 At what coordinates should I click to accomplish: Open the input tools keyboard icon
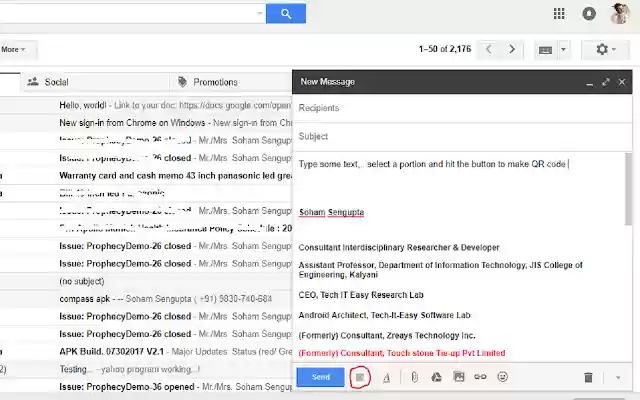pos(546,50)
